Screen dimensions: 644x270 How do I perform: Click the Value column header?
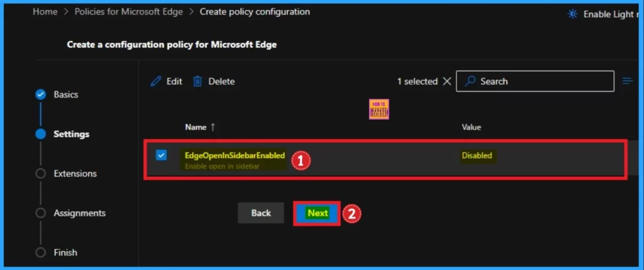(x=471, y=127)
